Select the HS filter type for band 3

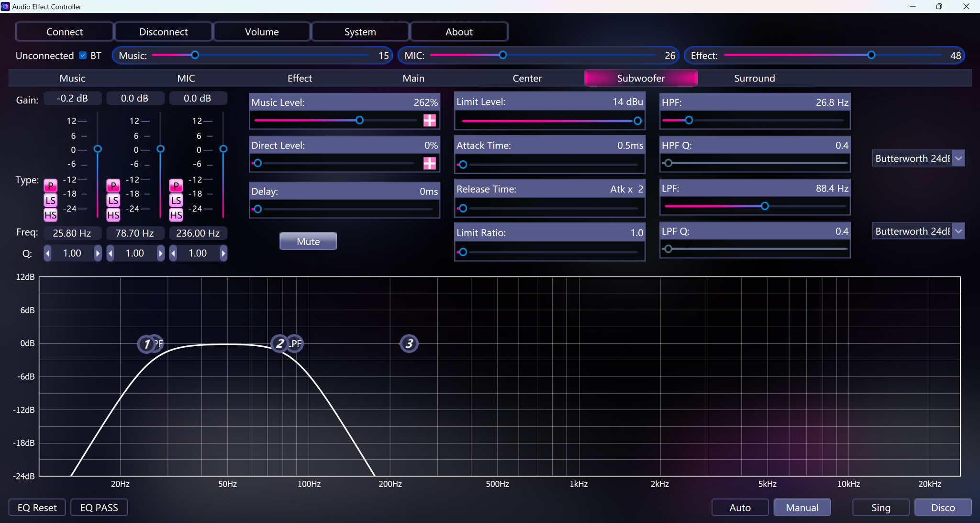point(176,215)
